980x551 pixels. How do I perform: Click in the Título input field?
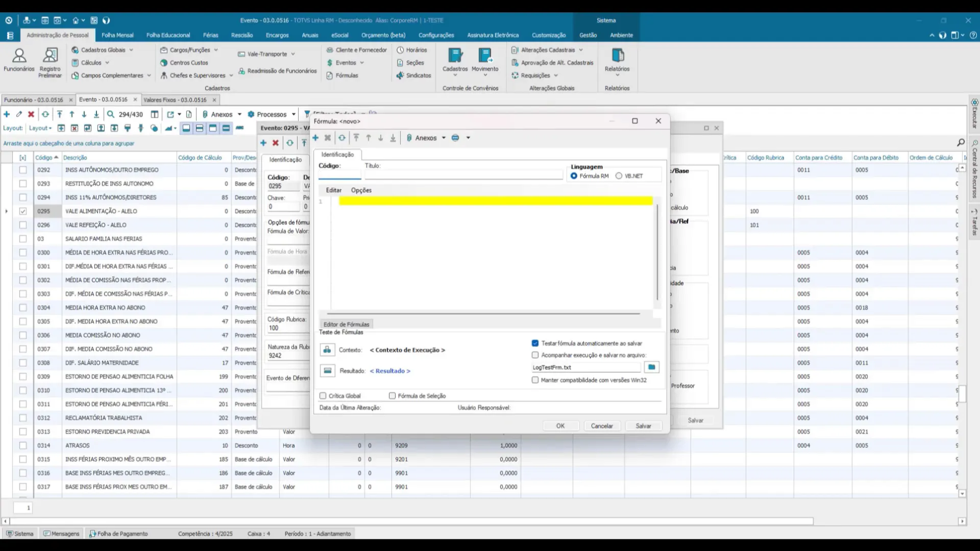pos(463,175)
